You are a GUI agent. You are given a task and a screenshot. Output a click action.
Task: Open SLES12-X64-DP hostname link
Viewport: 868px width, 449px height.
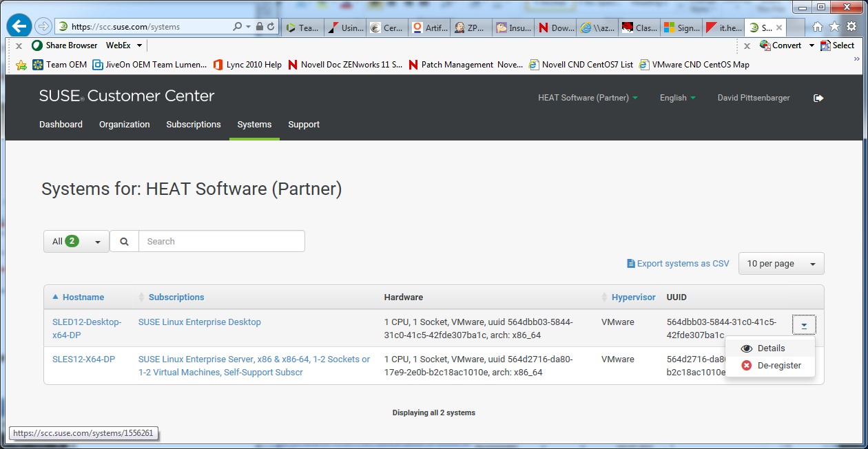click(83, 359)
